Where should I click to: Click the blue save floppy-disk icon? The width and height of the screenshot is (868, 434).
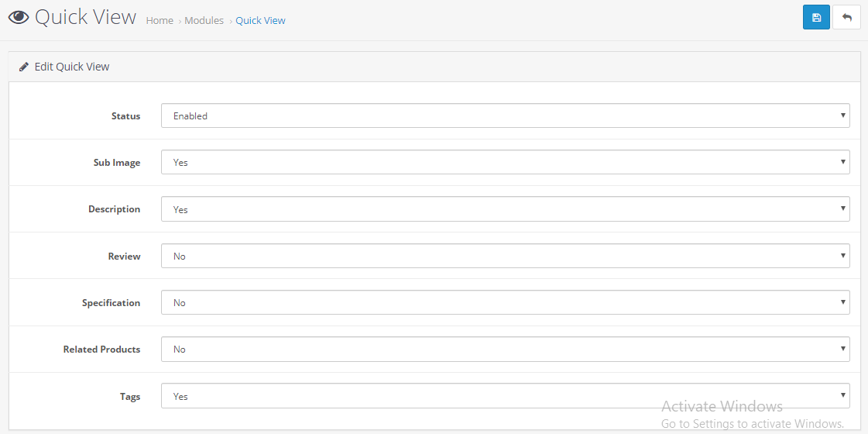pyautogui.click(x=816, y=17)
